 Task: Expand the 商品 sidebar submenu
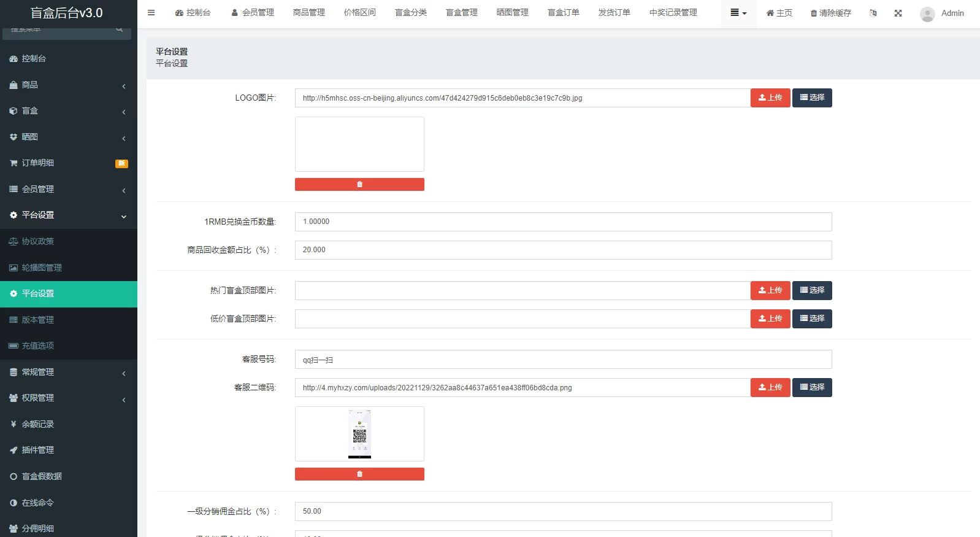(x=67, y=85)
